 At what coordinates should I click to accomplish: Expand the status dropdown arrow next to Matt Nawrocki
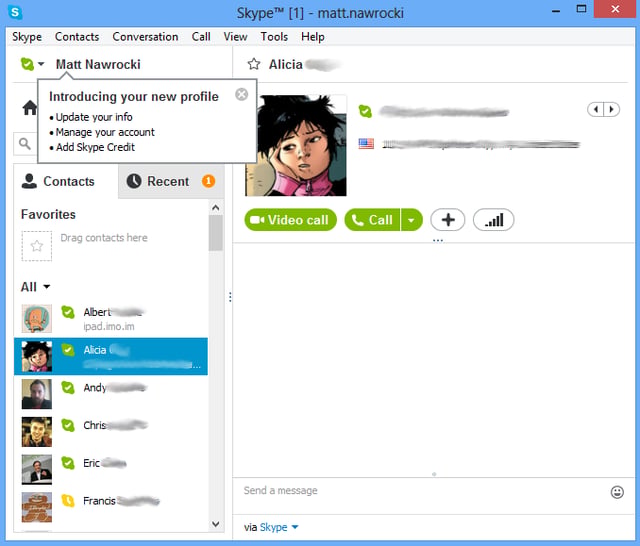(x=41, y=64)
